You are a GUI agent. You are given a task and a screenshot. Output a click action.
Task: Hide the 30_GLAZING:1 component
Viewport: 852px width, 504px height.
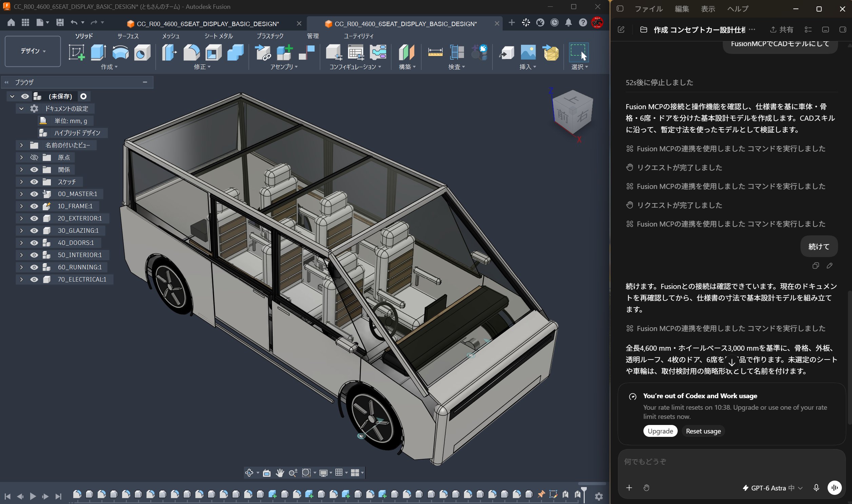click(x=34, y=231)
